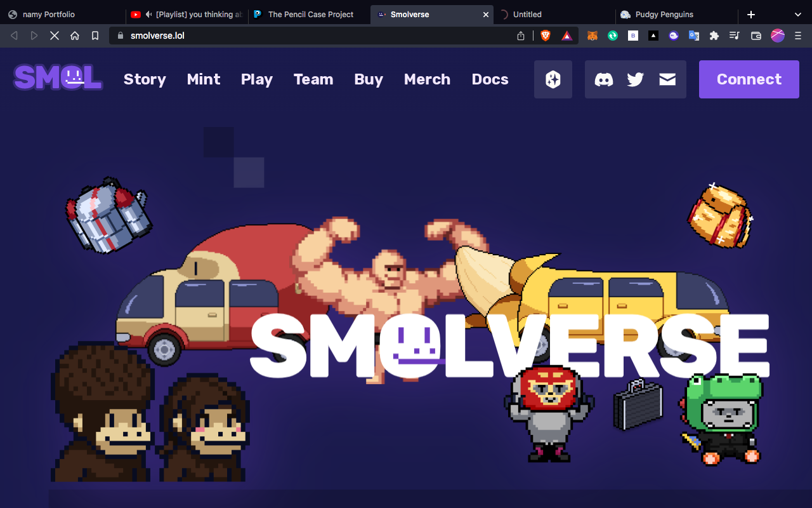Viewport: 812px width, 508px height.
Task: Open the Phantom ghost extension
Action: click(674, 36)
